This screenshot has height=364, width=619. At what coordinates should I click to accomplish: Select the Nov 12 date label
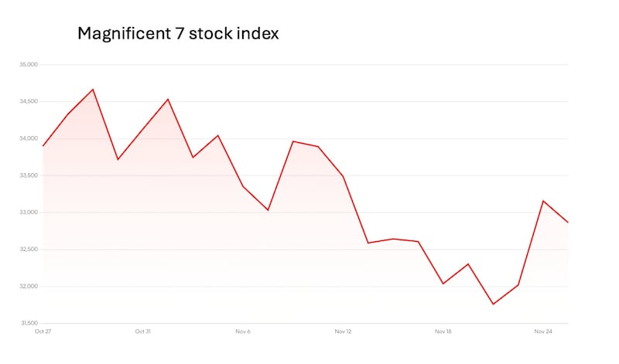(343, 332)
